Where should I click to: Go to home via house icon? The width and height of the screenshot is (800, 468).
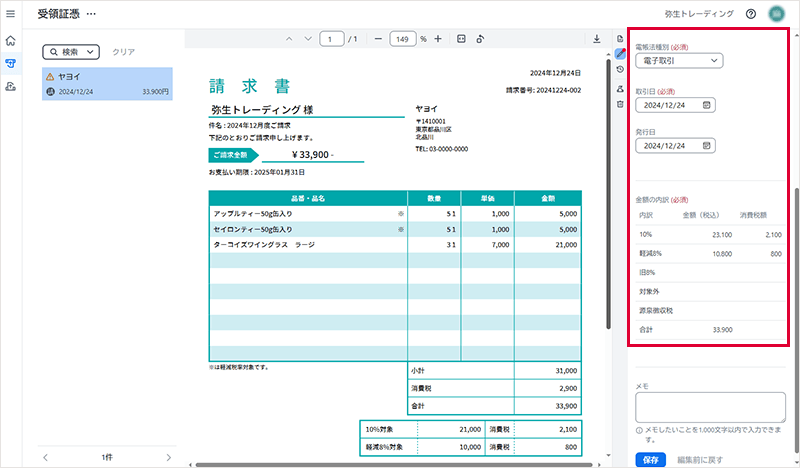coord(10,40)
